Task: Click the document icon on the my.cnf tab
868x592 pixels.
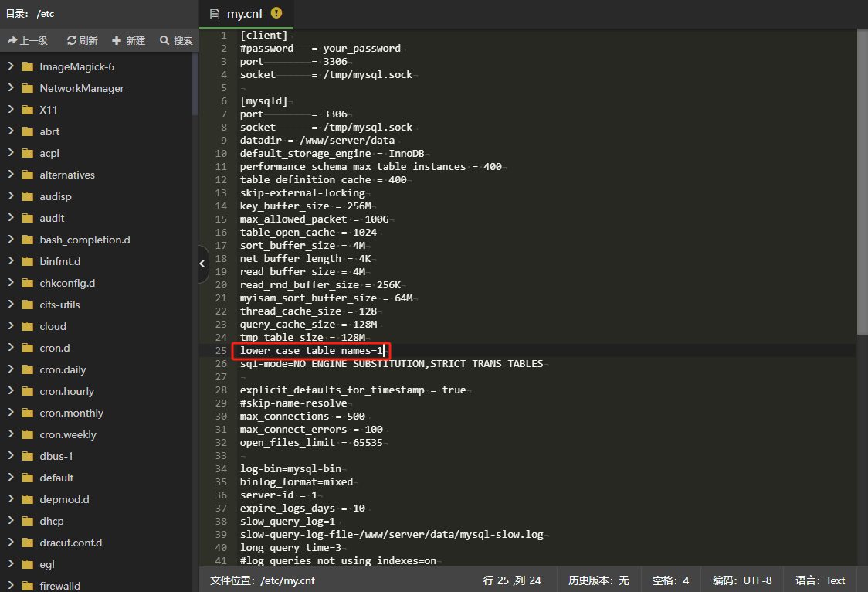Action: pyautogui.click(x=213, y=13)
